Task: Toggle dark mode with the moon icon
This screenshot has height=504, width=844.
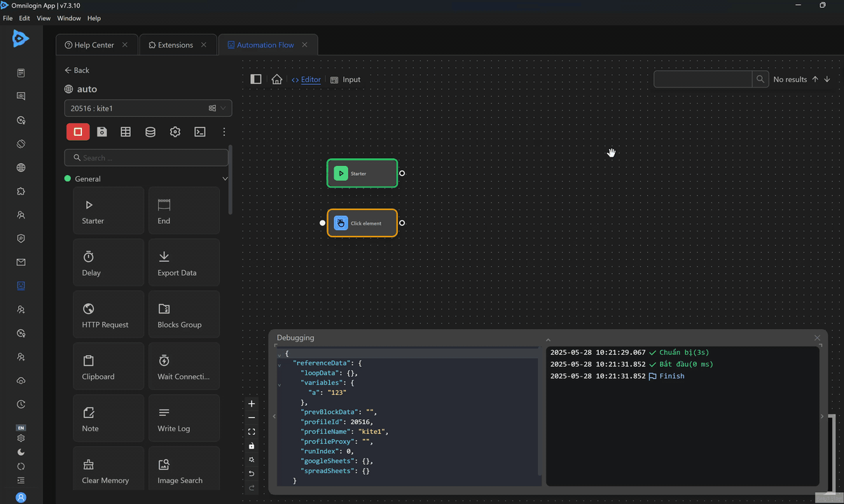Action: pyautogui.click(x=21, y=452)
